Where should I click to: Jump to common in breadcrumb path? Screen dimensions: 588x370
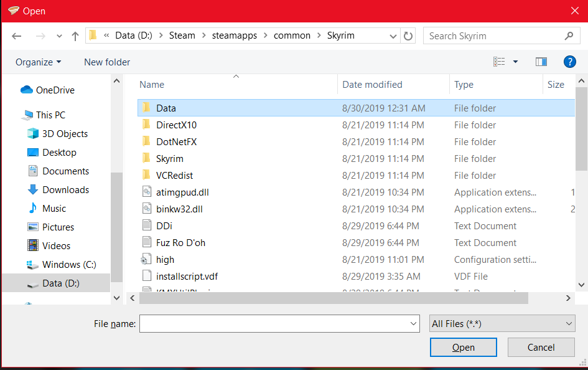tap(292, 36)
